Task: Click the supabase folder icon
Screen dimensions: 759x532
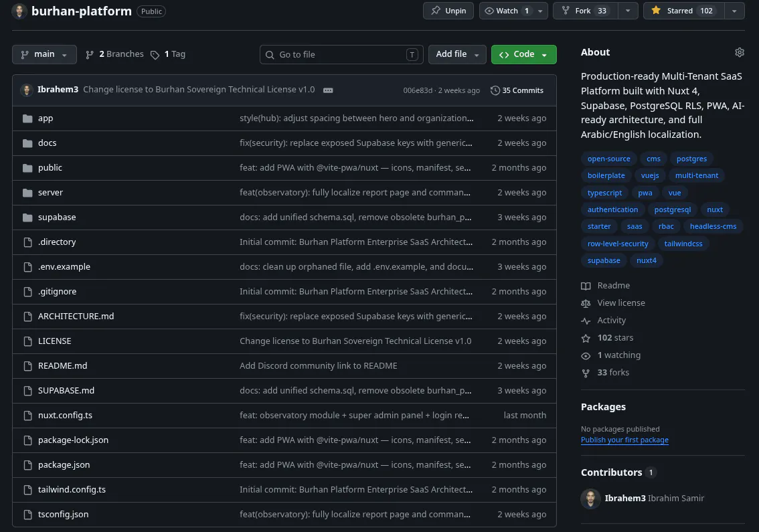Action: click(x=27, y=217)
